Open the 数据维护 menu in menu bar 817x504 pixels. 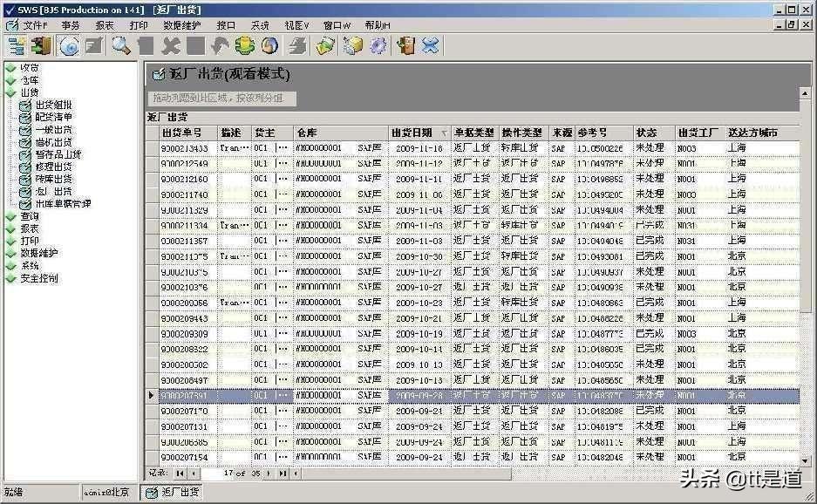[182, 25]
